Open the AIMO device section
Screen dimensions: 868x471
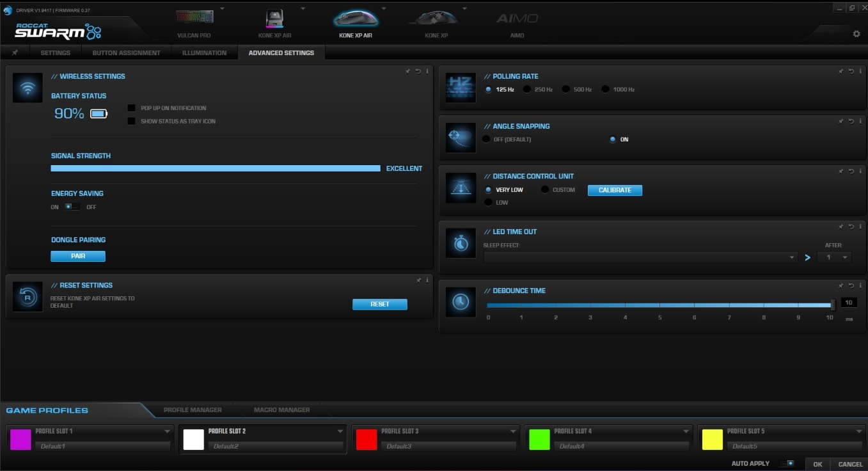pos(517,19)
